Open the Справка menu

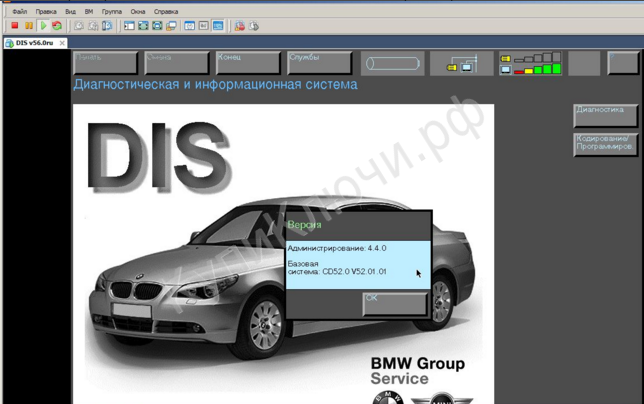166,11
